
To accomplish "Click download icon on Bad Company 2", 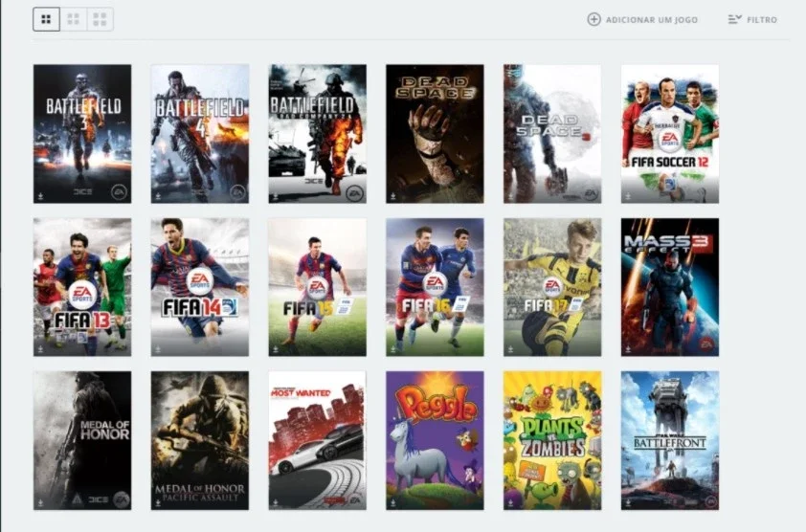I will coord(276,196).
